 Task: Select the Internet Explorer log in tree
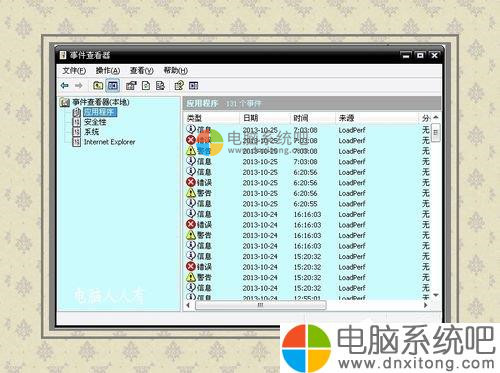click(x=109, y=142)
